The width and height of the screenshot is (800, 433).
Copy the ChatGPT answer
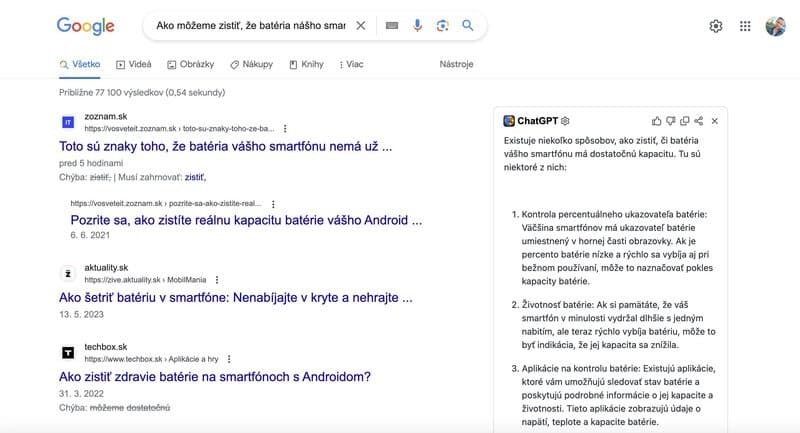pos(685,121)
